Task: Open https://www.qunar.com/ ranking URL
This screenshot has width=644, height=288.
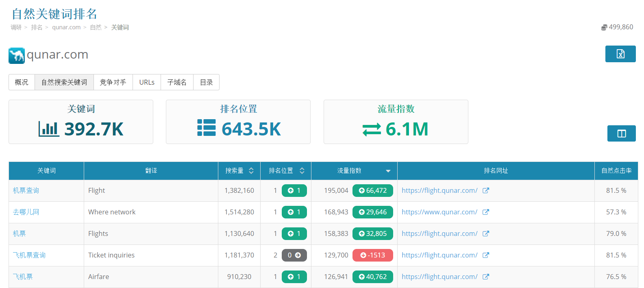Action: tap(439, 212)
